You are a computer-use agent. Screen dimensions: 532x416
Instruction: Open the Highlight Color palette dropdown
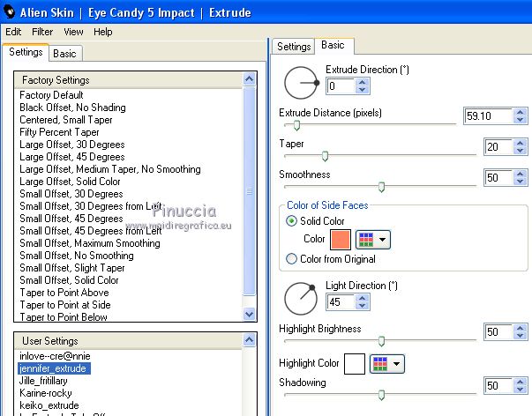pos(387,364)
